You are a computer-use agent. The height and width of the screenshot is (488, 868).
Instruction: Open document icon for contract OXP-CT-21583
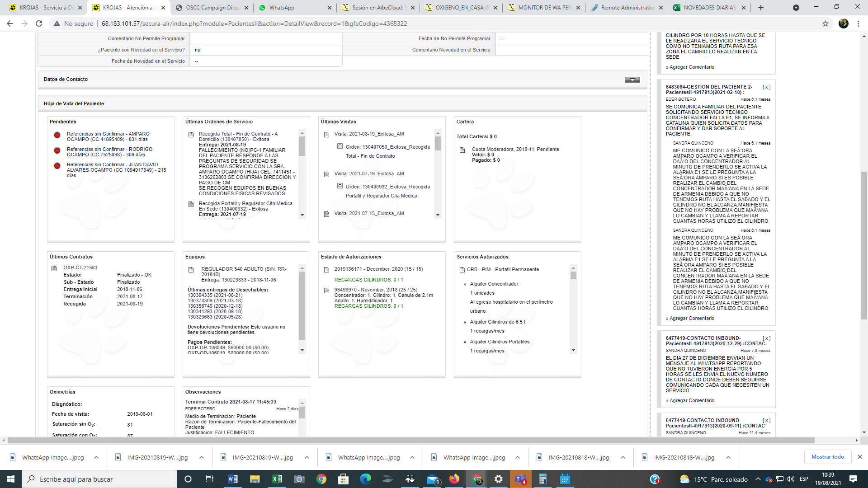pyautogui.click(x=54, y=268)
